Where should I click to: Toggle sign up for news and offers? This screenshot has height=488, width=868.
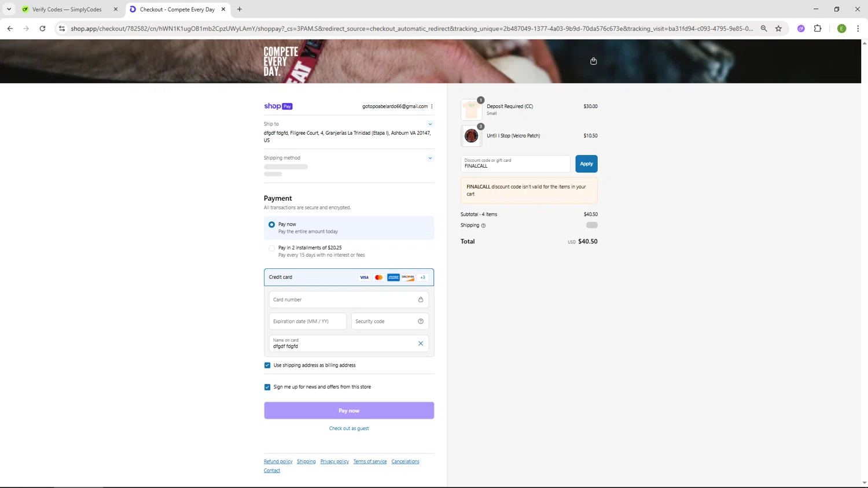click(267, 387)
